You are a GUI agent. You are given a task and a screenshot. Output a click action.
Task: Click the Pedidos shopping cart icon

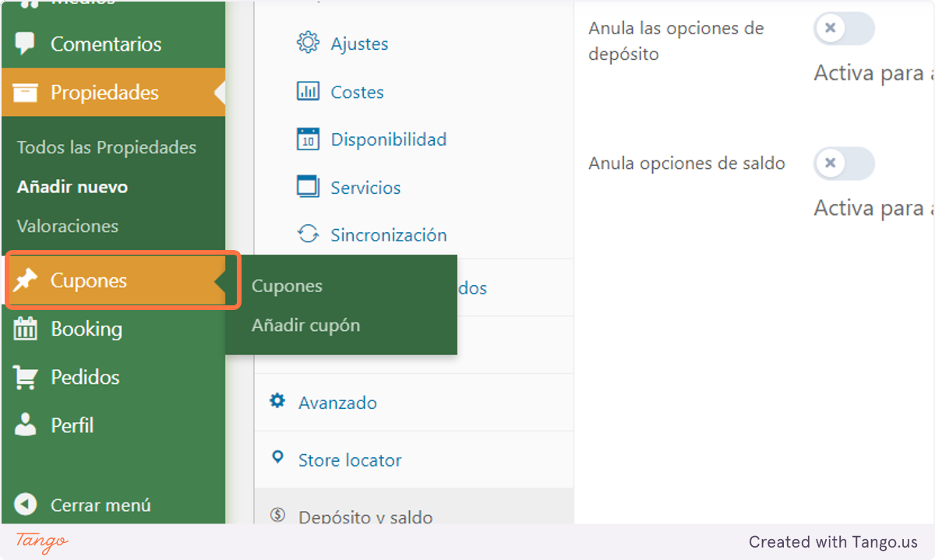[26, 377]
